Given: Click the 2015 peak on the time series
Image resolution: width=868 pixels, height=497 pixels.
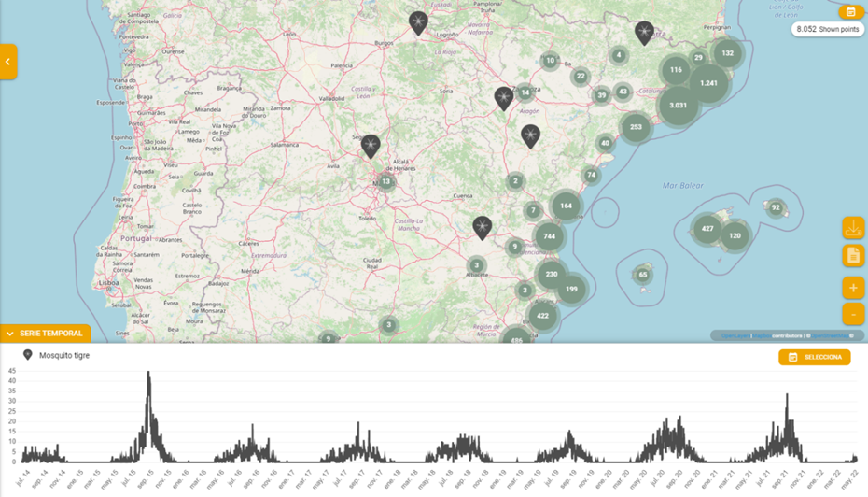Looking at the screenshot, I should point(148,374).
